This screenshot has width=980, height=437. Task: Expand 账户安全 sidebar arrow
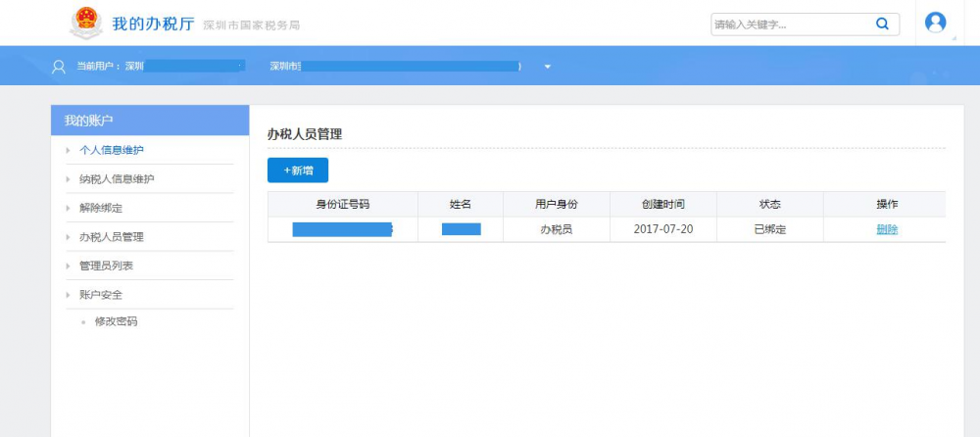point(68,295)
